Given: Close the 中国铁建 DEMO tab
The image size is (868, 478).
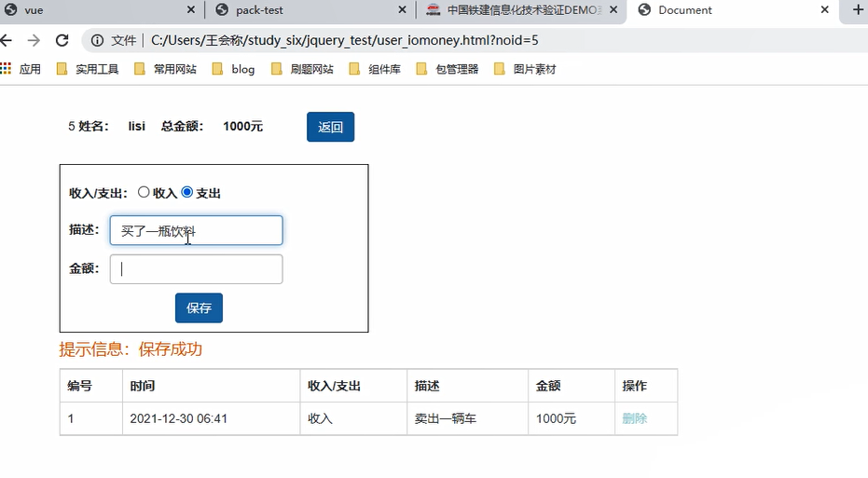Looking at the screenshot, I should click(x=613, y=10).
